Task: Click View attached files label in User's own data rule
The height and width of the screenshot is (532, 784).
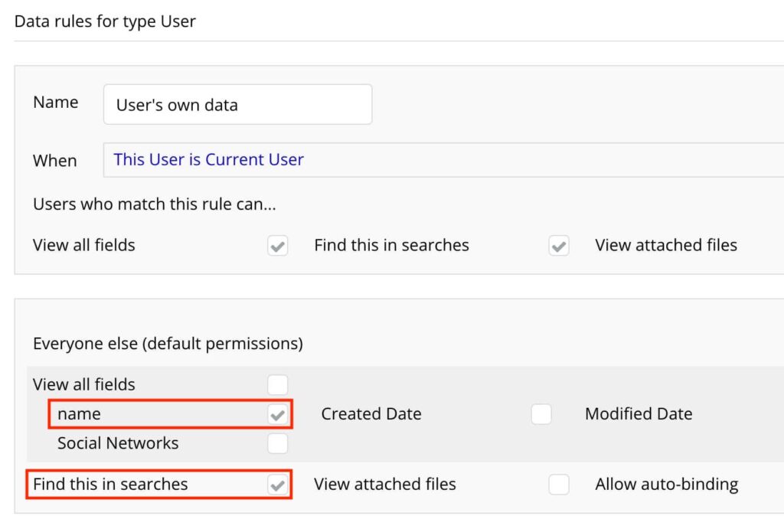Action: pyautogui.click(x=666, y=245)
